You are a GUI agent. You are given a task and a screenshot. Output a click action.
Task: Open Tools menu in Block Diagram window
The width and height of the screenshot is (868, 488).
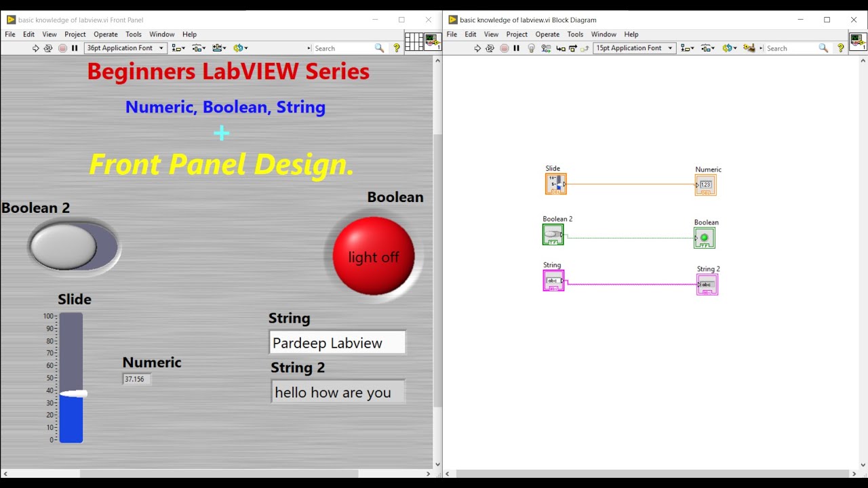coord(575,34)
